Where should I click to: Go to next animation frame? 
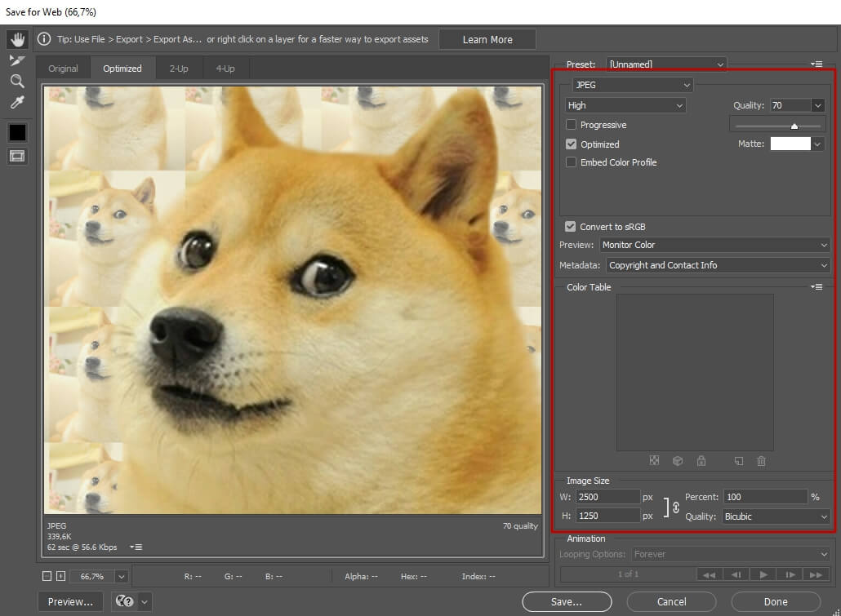pos(790,574)
